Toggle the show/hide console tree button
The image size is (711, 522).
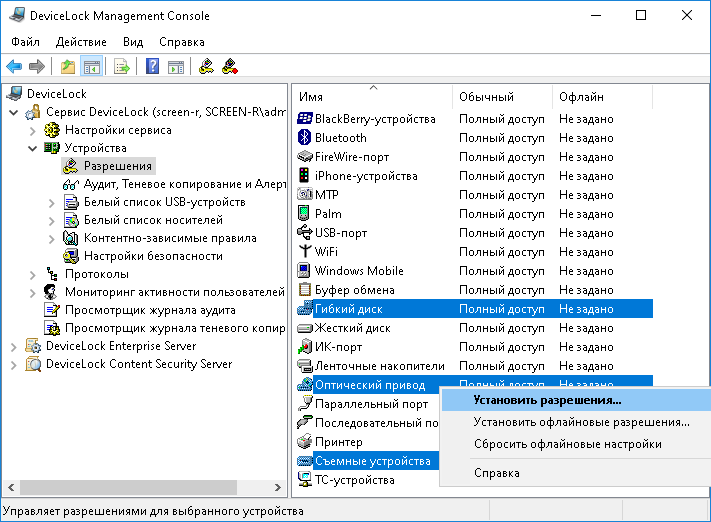[x=91, y=67]
